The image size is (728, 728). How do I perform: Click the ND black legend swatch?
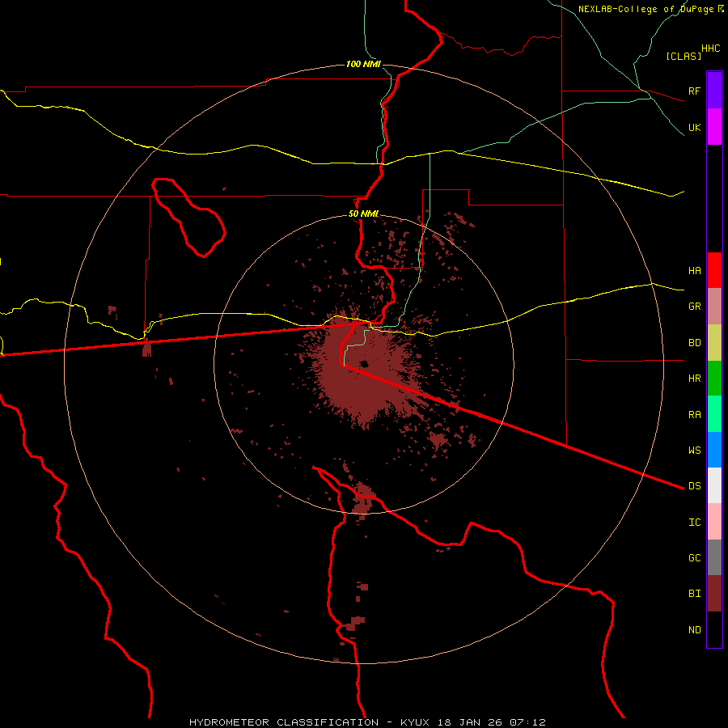point(714,629)
